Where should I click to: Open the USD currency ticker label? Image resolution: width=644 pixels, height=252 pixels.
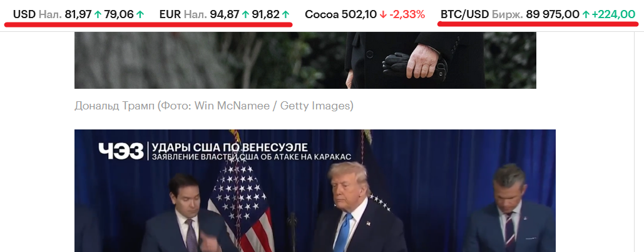[x=24, y=15]
